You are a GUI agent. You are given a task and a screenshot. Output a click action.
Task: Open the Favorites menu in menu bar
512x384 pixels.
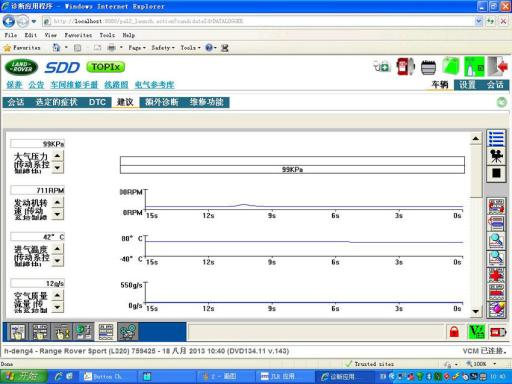(78, 35)
